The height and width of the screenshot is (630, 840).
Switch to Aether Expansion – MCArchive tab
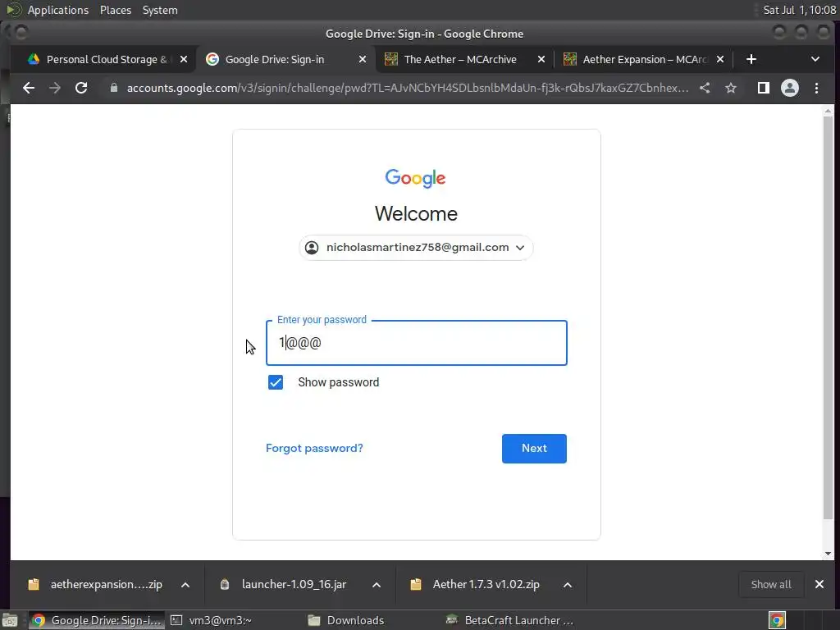643,59
